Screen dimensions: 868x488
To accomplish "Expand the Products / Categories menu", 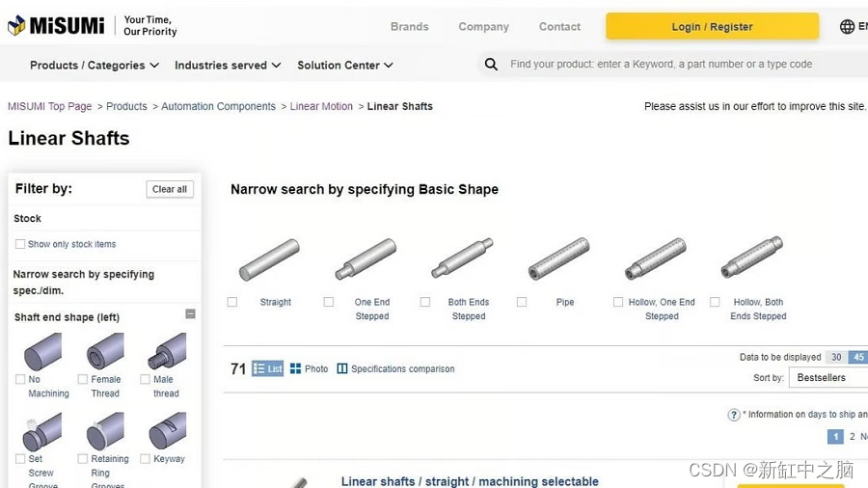I will point(94,66).
